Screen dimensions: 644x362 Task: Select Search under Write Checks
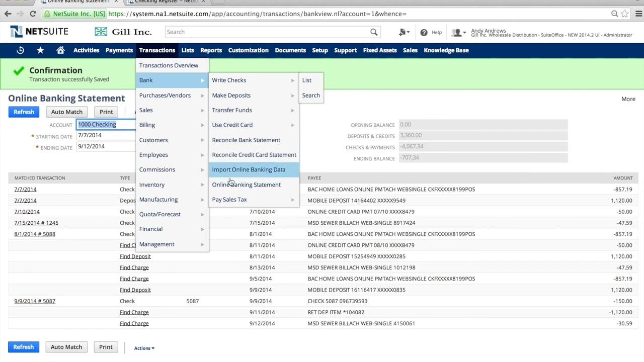(311, 96)
